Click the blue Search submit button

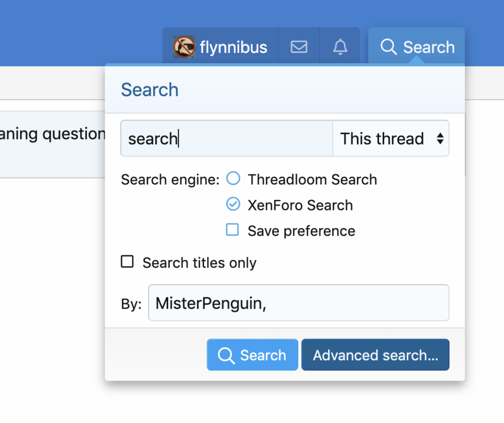click(x=252, y=355)
